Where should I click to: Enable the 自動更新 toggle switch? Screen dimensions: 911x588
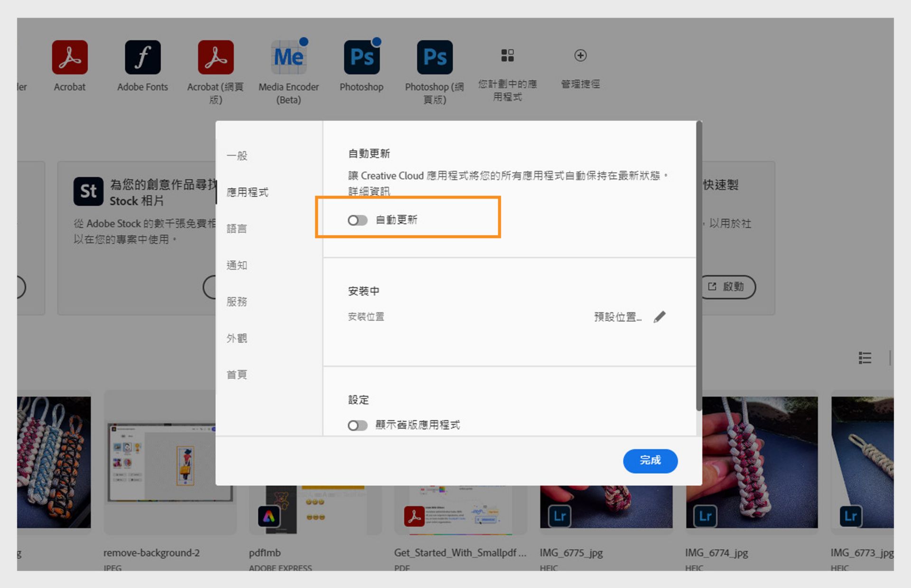[x=357, y=220]
